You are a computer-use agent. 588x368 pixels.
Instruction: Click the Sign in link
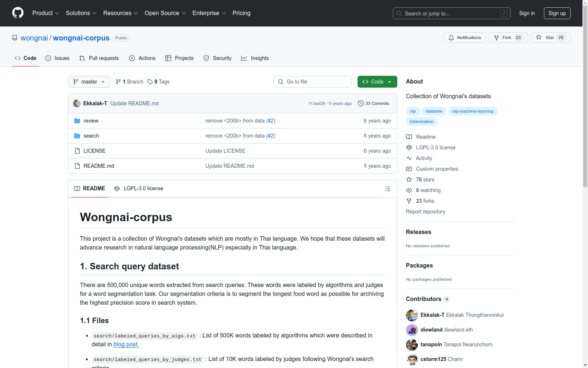tap(527, 13)
